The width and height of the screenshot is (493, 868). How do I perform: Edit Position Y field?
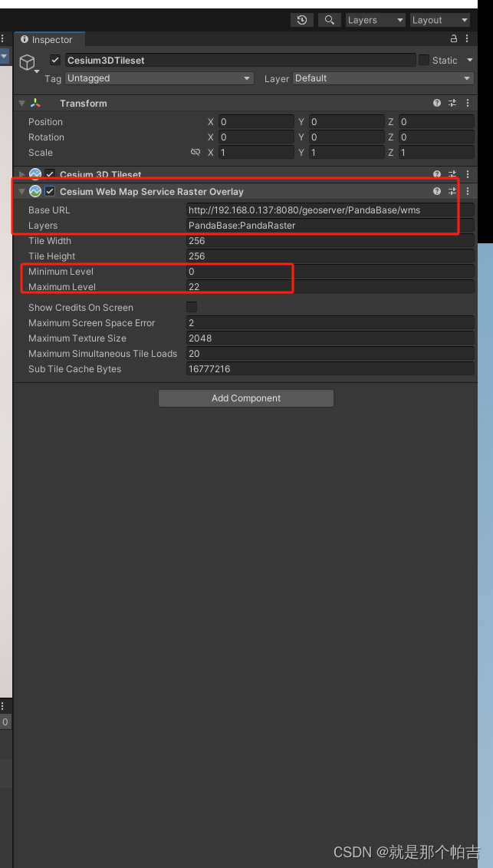[347, 122]
